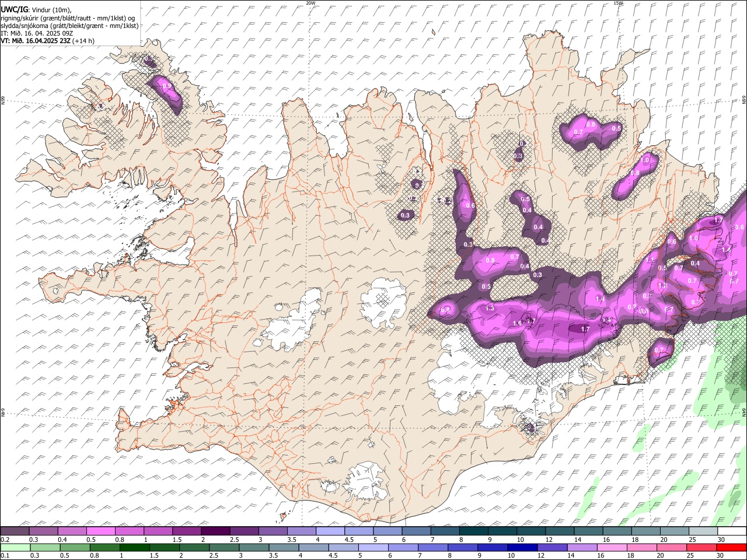
Task: Click the '0.2' label under the upper legend row
Action: click(x=4, y=540)
